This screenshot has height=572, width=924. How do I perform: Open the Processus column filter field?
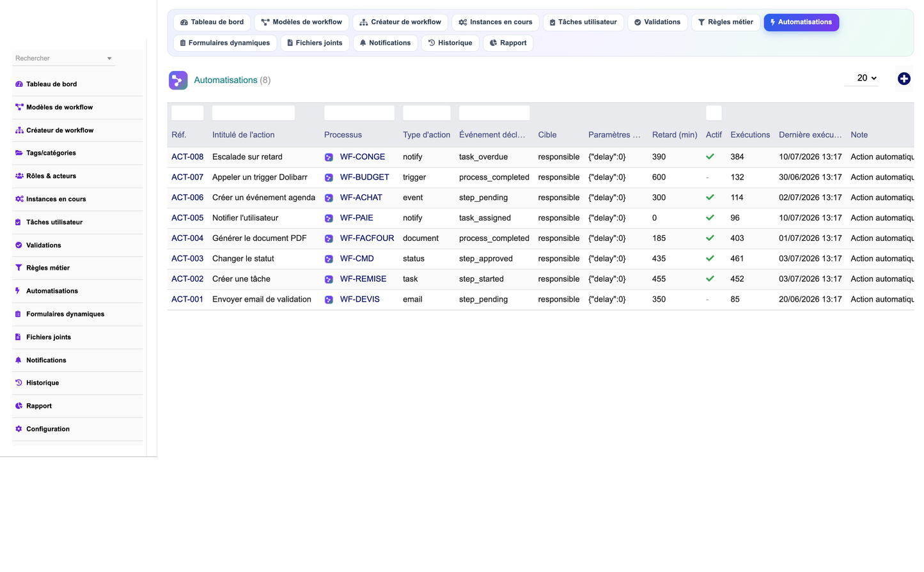tap(359, 113)
